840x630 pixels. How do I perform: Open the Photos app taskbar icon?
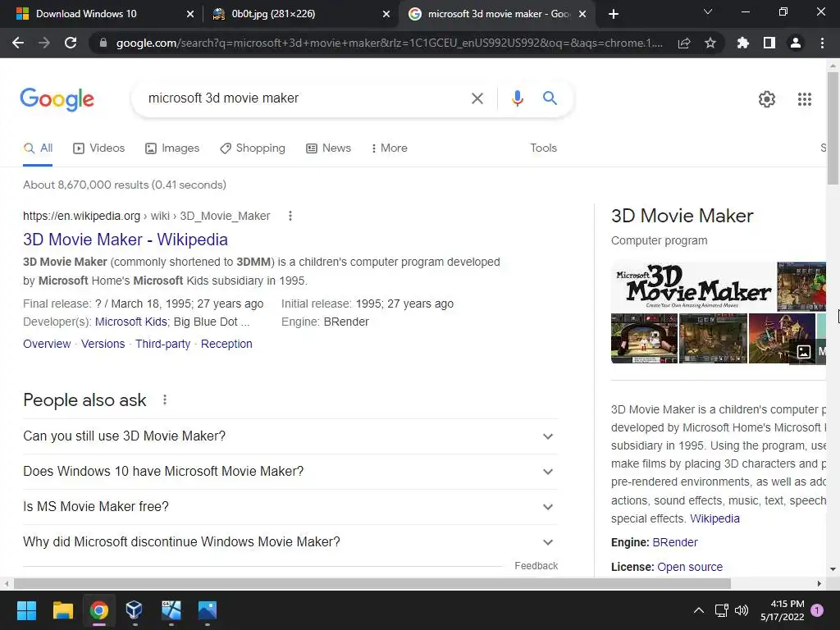click(x=208, y=610)
